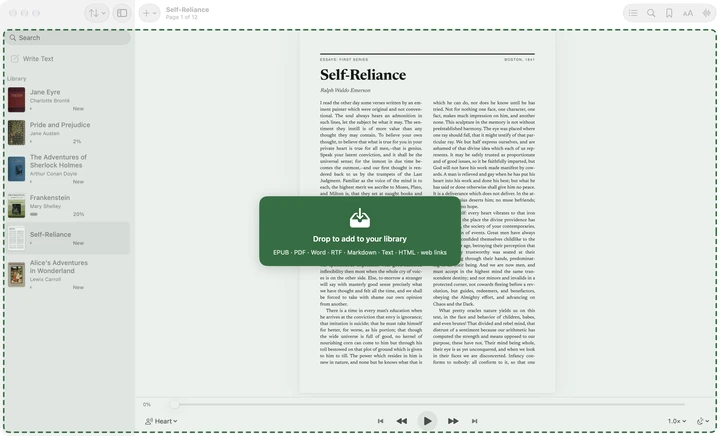Select Self-Reliance entry in library

tap(68, 238)
